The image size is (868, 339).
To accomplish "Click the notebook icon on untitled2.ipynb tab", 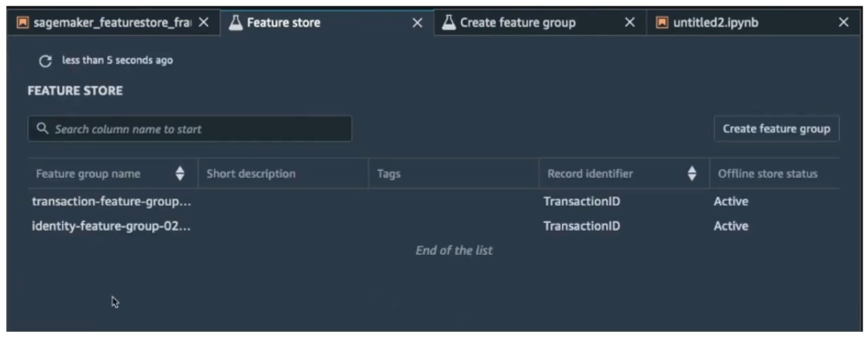I will 662,23.
